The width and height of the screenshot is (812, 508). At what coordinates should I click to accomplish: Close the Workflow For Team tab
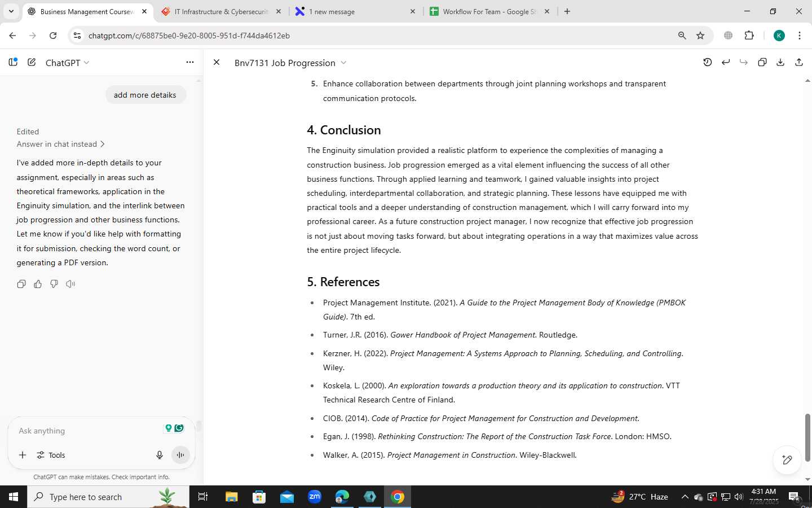point(547,11)
